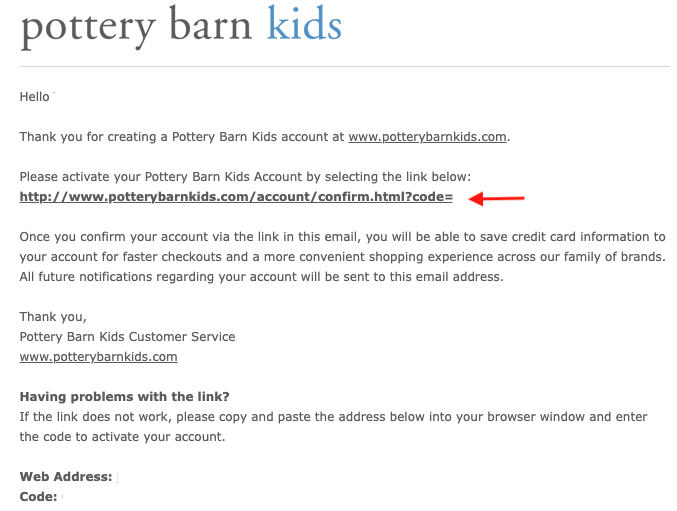The image size is (677, 511).
Task: Open the www.potterybarnkids.com link in the signature
Action: click(x=98, y=357)
